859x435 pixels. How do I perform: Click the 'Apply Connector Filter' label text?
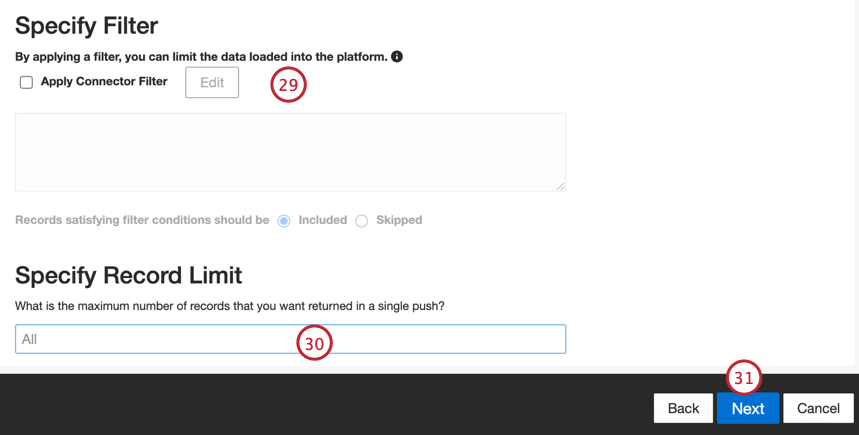(x=104, y=81)
